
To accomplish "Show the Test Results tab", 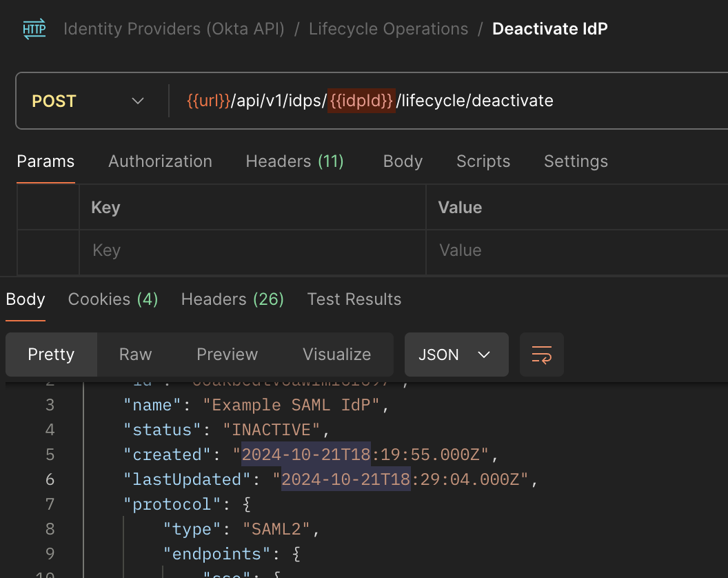I will (x=354, y=299).
